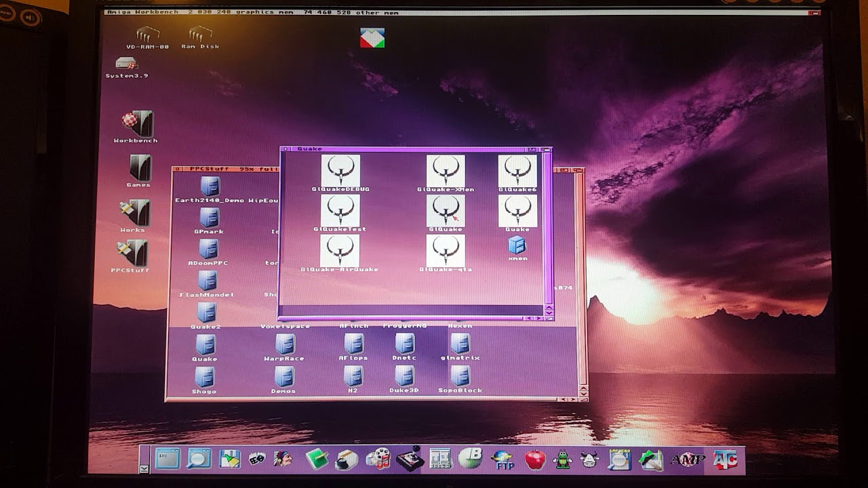Select the GlQuake-q1a icon
Image resolution: width=868 pixels, height=488 pixels.
click(446, 251)
